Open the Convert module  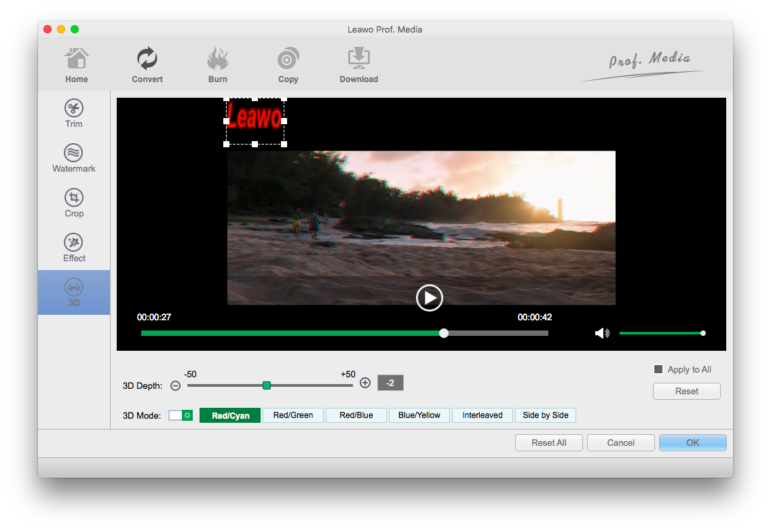click(x=147, y=65)
